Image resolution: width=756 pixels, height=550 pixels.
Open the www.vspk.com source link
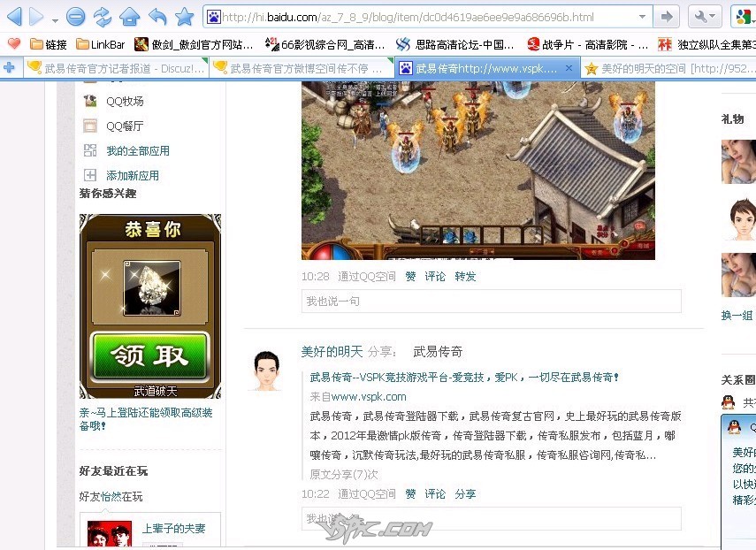coord(369,397)
